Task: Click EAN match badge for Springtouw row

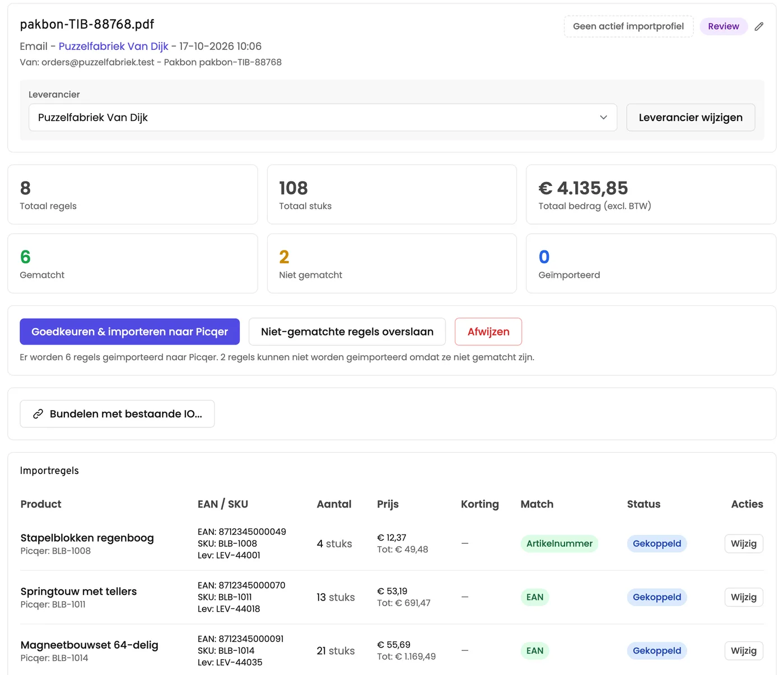Action: point(535,597)
